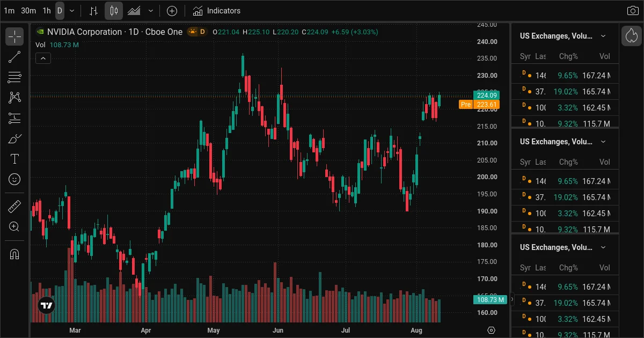Click the compare or add symbol plus icon
644x338 pixels.
pos(172,11)
